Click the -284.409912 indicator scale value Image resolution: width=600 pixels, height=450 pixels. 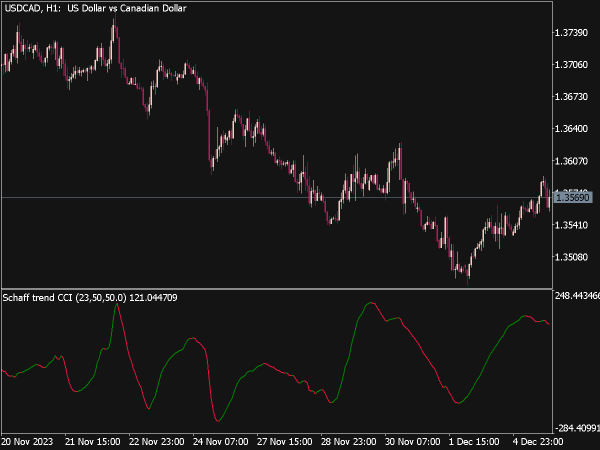coord(577,427)
